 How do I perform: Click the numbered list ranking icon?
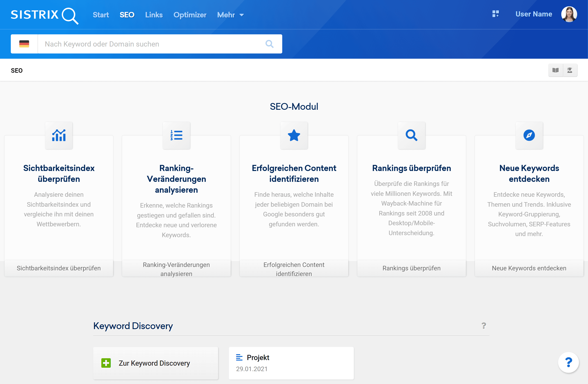176,135
